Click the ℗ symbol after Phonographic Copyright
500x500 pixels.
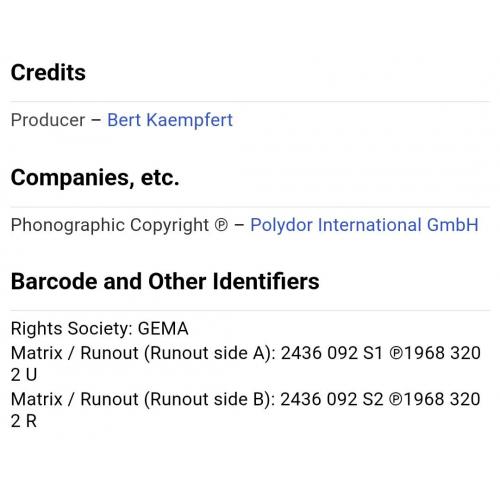coord(221,225)
